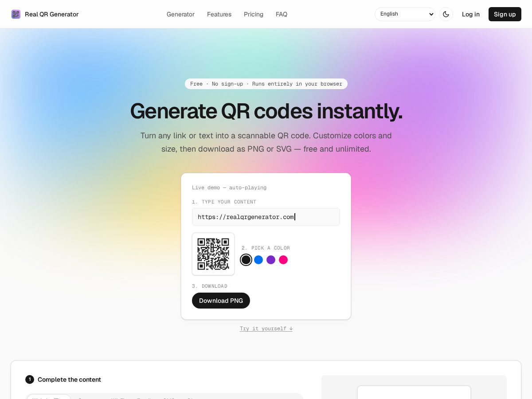Select the pink color swatch

[283, 260]
